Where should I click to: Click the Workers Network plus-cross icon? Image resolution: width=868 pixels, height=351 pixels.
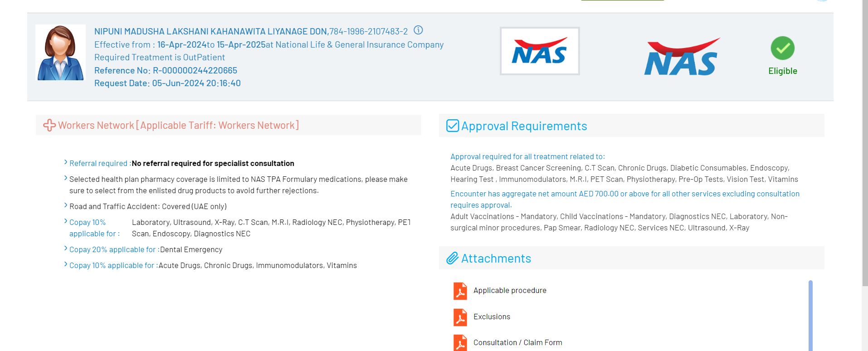pyautogui.click(x=49, y=125)
